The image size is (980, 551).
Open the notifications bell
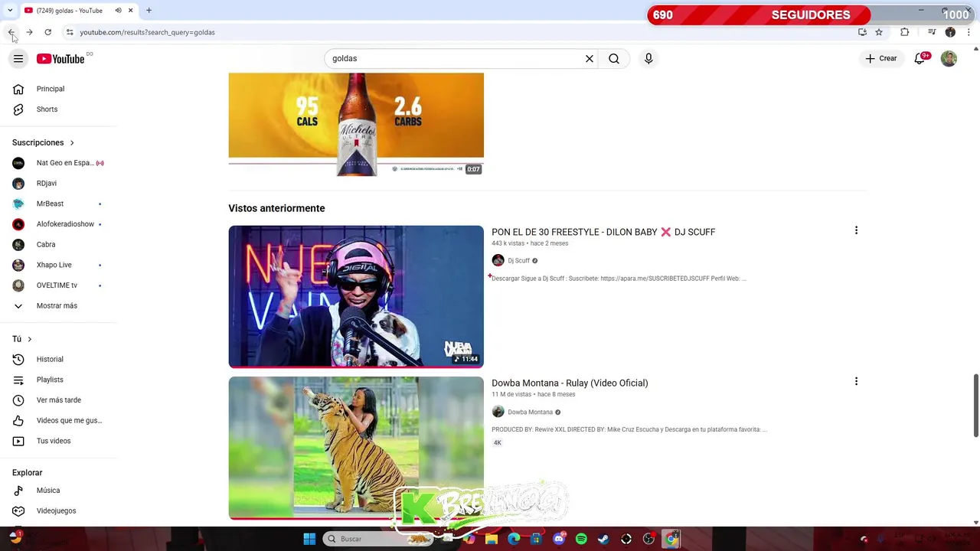[920, 59]
